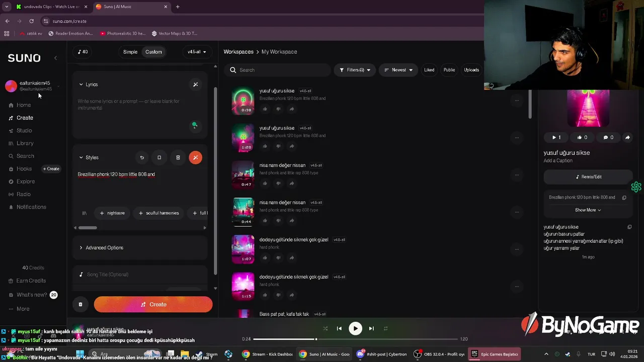Add the soulful harmonies style tag
The image size is (644, 362).
point(158,213)
